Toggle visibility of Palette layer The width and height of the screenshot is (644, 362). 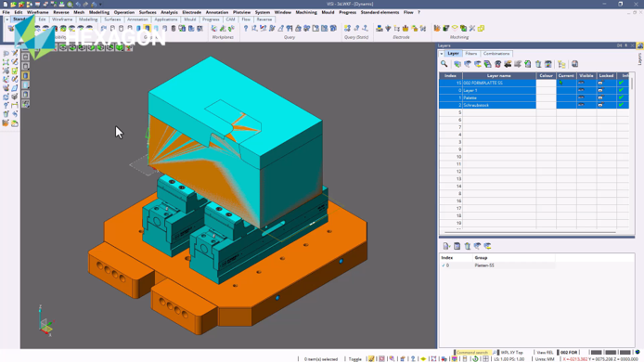(581, 97)
